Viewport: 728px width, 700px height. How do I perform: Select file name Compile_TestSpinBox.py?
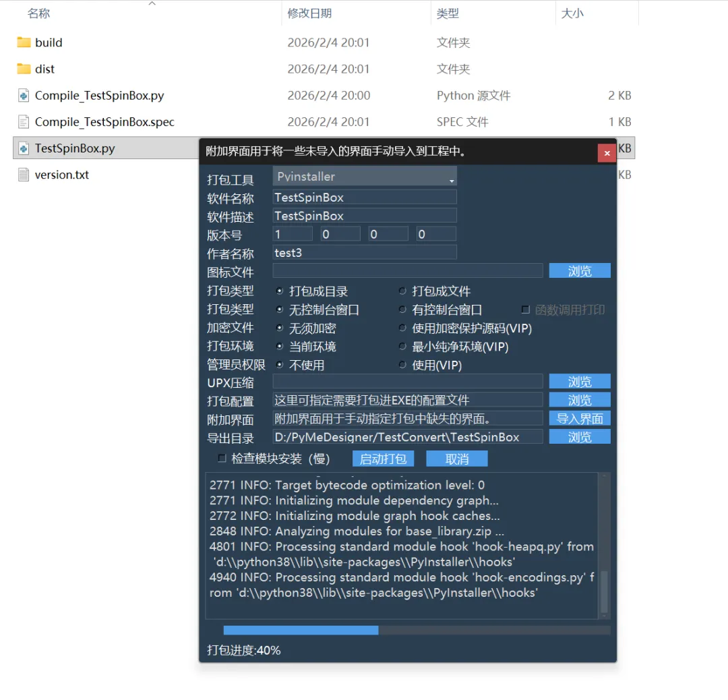click(x=99, y=96)
